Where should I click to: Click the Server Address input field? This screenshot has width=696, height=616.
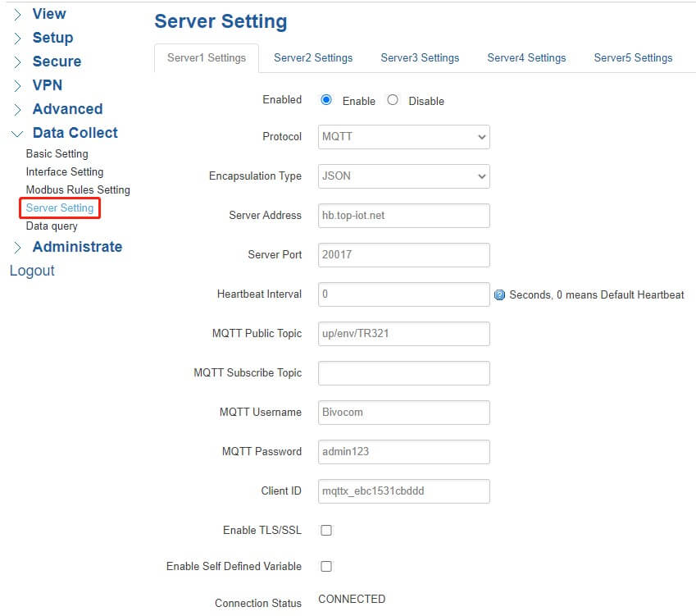(404, 216)
